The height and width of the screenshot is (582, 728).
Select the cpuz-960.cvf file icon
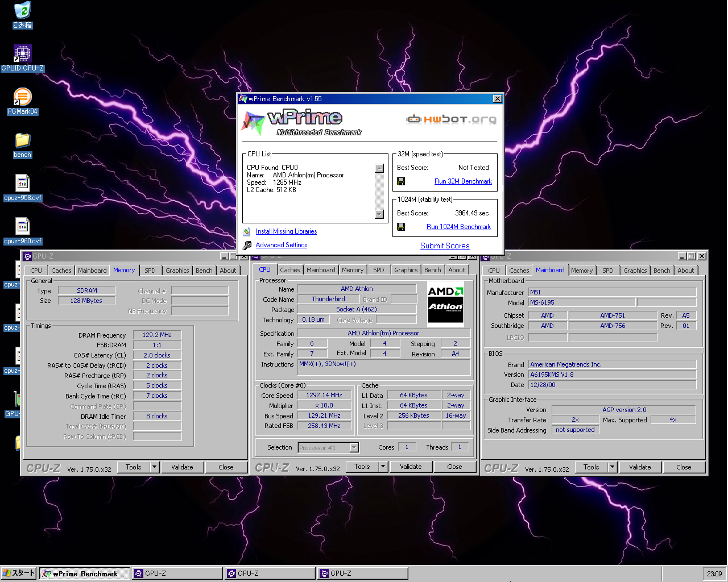click(x=22, y=231)
